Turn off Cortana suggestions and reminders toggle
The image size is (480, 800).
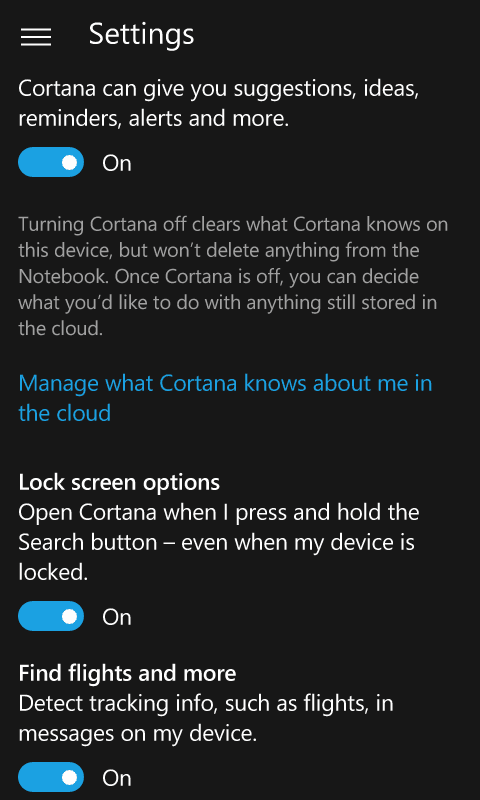[x=51, y=162]
